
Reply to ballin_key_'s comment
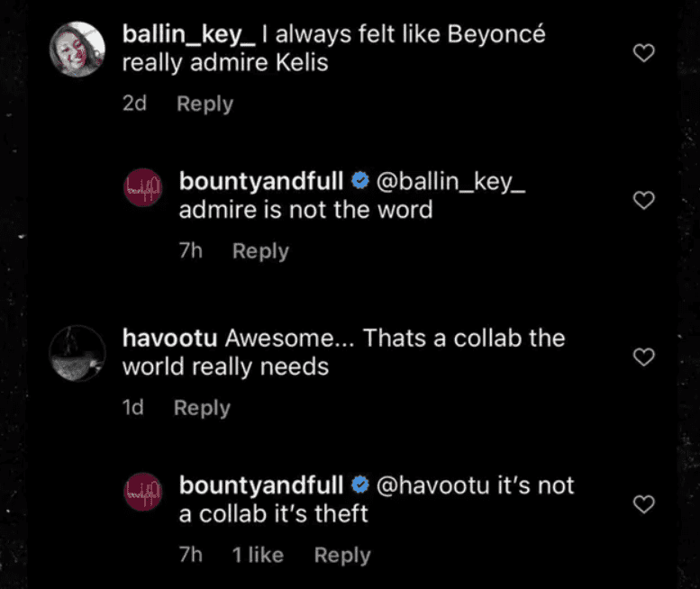[205, 104]
